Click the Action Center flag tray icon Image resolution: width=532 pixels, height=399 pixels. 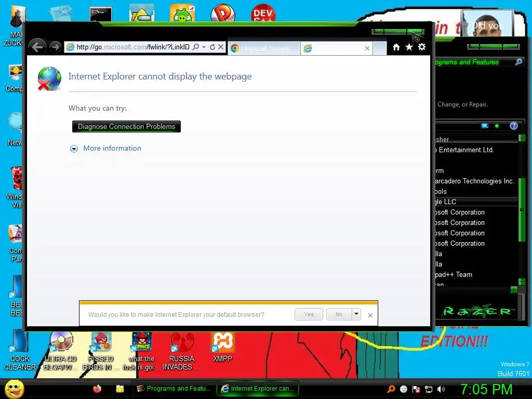416,389
